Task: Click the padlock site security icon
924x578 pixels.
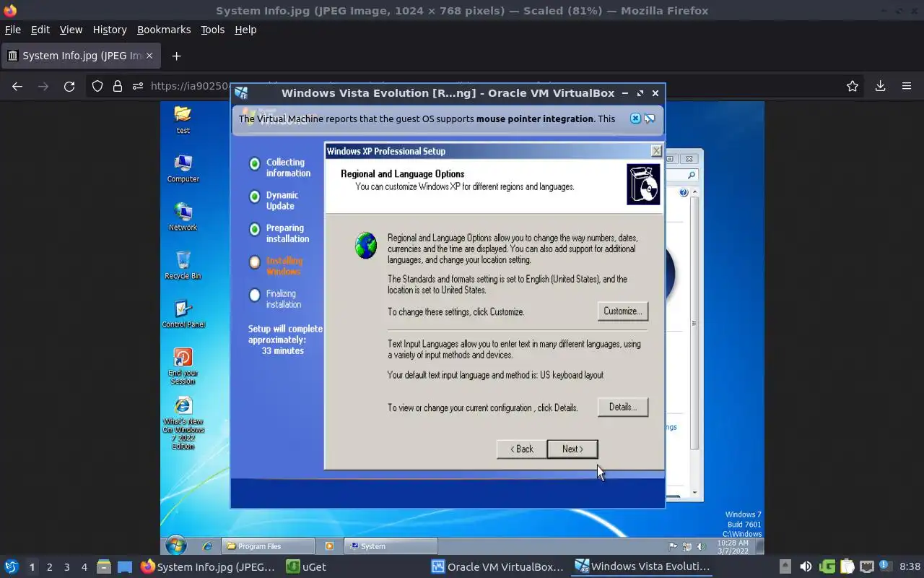Action: tap(118, 86)
